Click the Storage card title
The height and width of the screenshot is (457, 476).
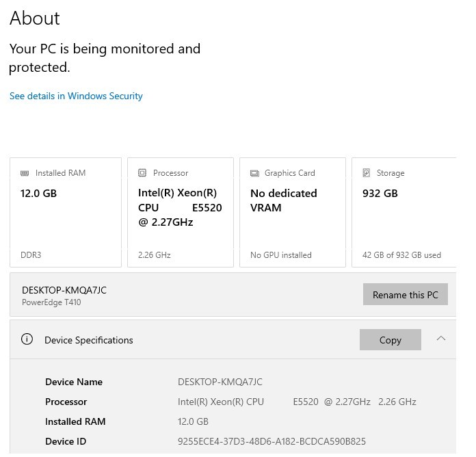pyautogui.click(x=391, y=173)
